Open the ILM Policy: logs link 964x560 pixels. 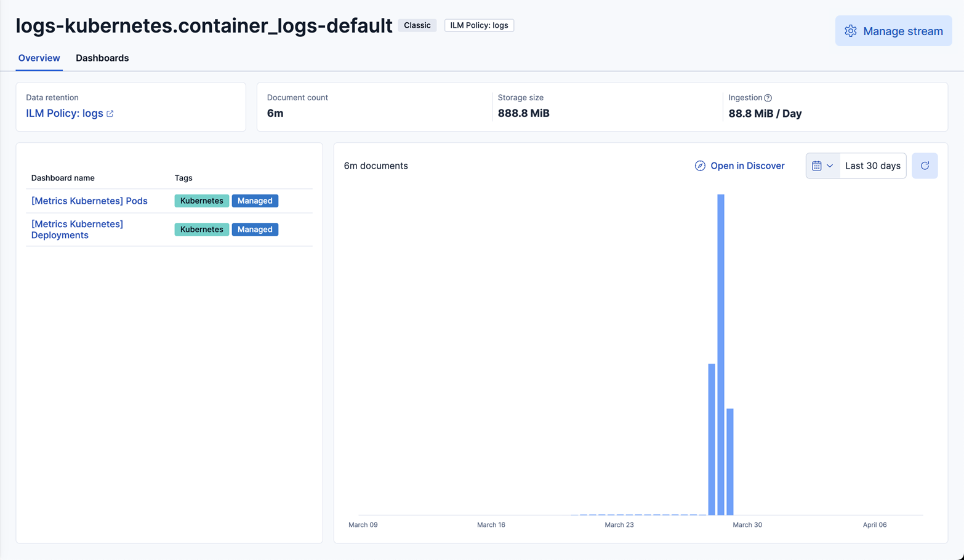coord(64,113)
